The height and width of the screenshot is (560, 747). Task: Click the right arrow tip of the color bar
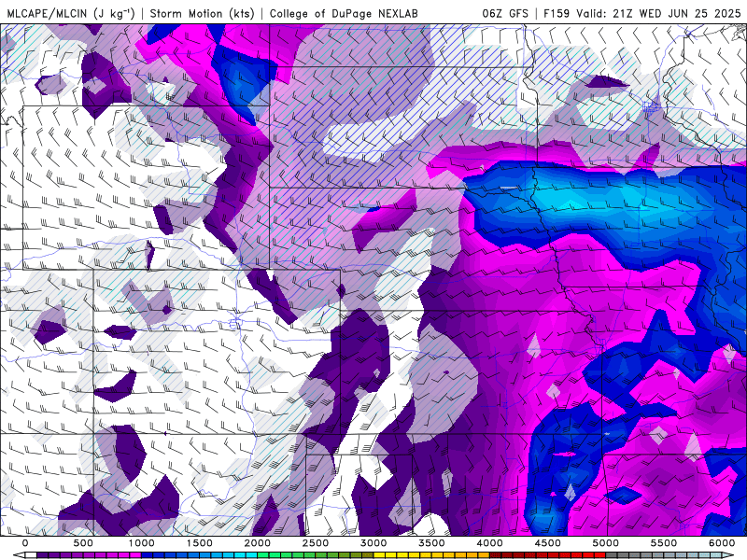pyautogui.click(x=728, y=555)
